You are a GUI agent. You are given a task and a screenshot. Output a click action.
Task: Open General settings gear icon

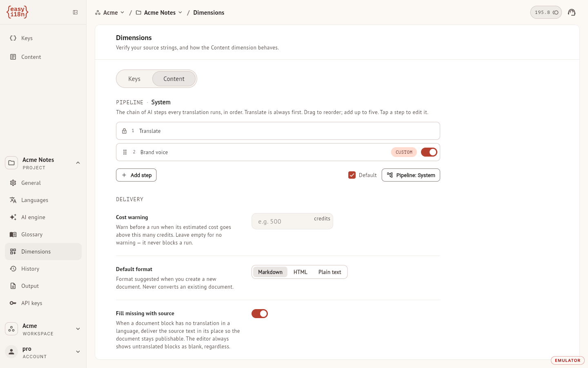click(x=13, y=183)
